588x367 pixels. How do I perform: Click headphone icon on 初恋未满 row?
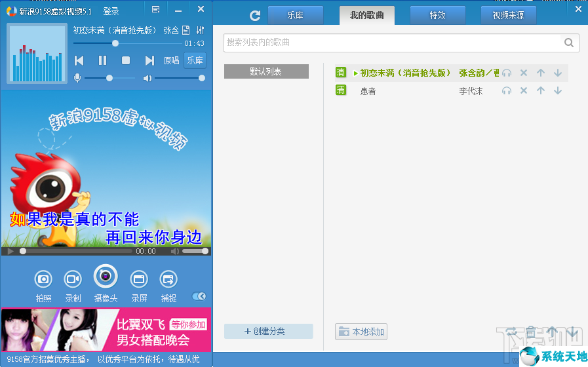pyautogui.click(x=507, y=73)
